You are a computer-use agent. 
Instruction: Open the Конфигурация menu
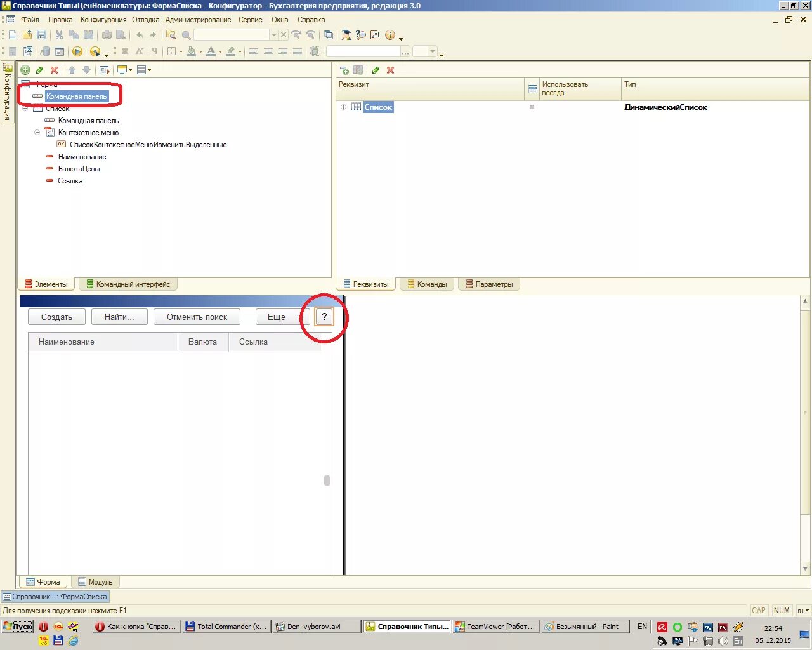click(103, 20)
